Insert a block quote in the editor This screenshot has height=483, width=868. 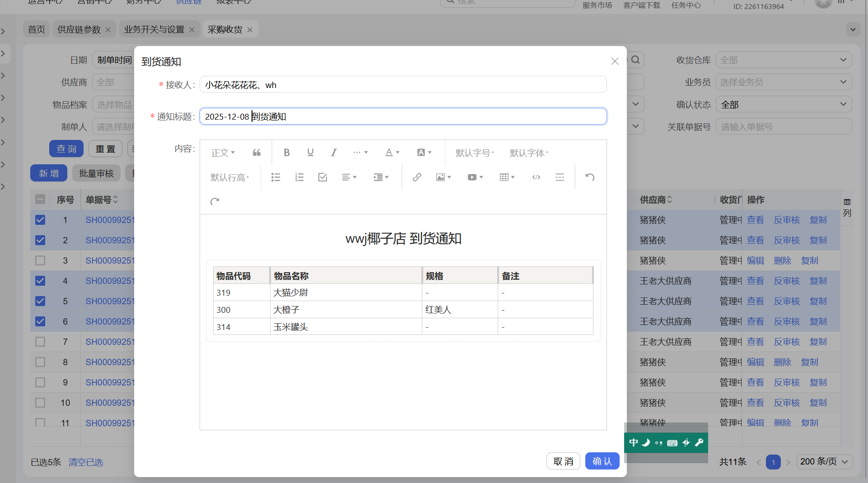pos(257,153)
